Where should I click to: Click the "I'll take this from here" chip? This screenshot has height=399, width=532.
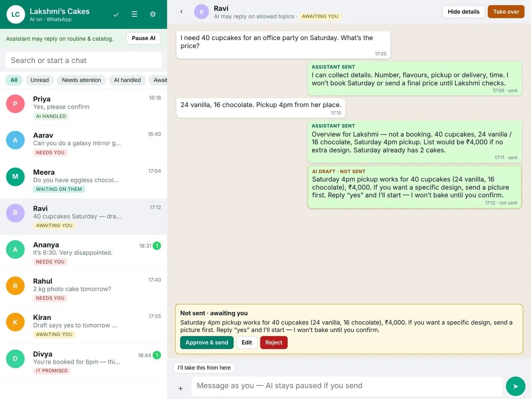click(204, 368)
